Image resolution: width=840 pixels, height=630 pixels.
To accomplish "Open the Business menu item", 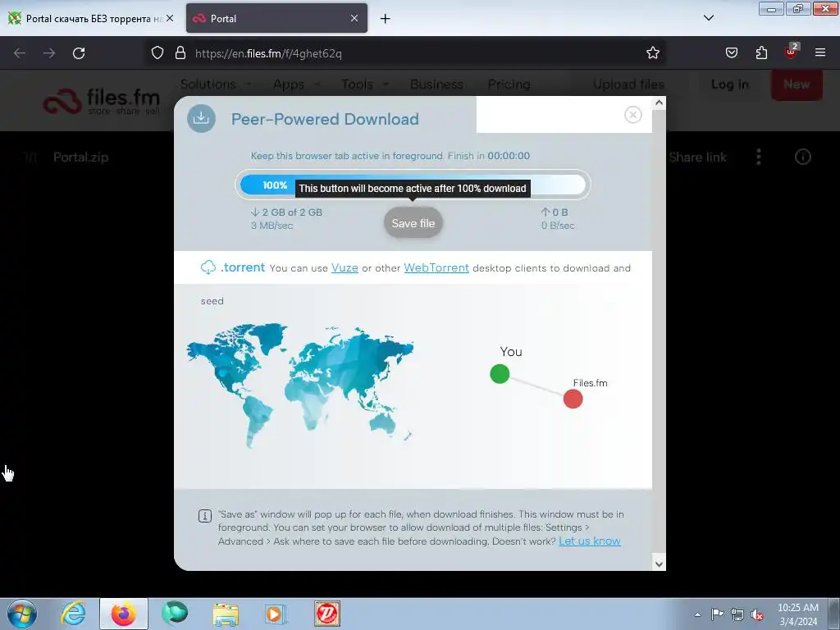I will 436,84.
